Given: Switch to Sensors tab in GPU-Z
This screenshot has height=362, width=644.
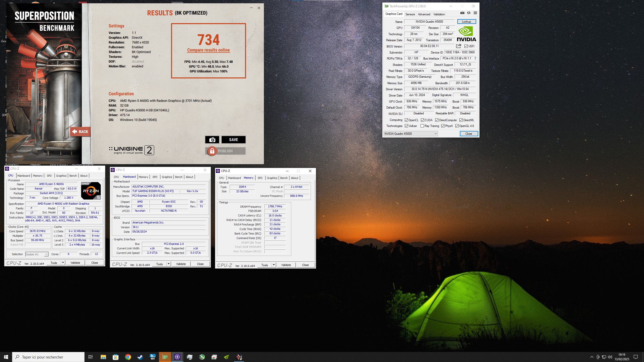Looking at the screenshot, I should pyautogui.click(x=410, y=14).
